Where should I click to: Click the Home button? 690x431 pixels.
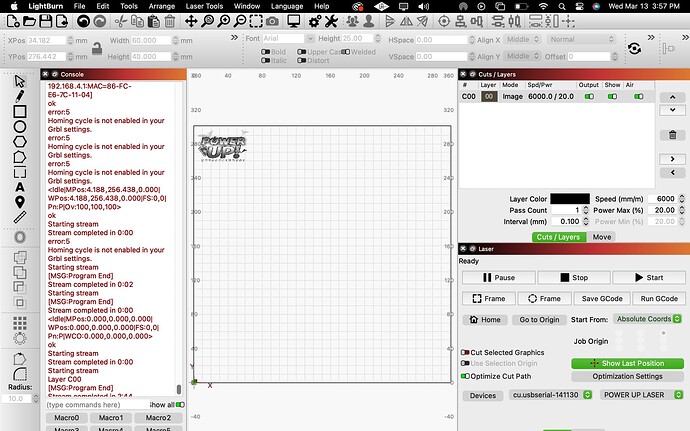[485, 320]
